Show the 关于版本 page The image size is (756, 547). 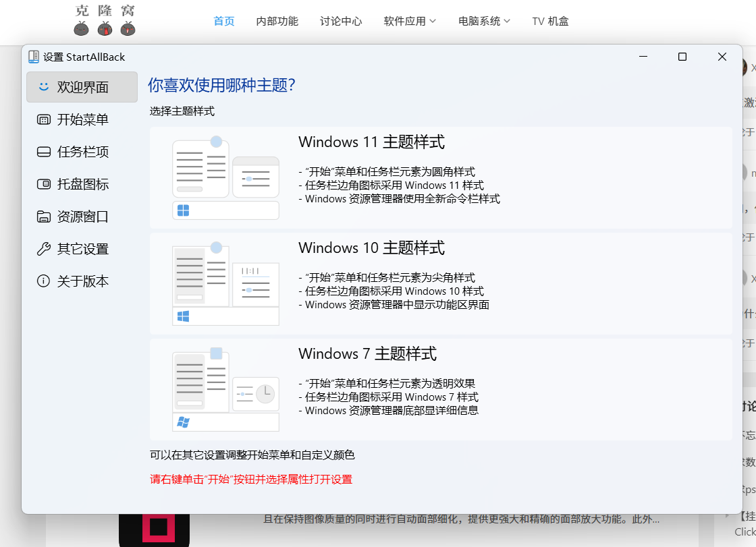(82, 281)
